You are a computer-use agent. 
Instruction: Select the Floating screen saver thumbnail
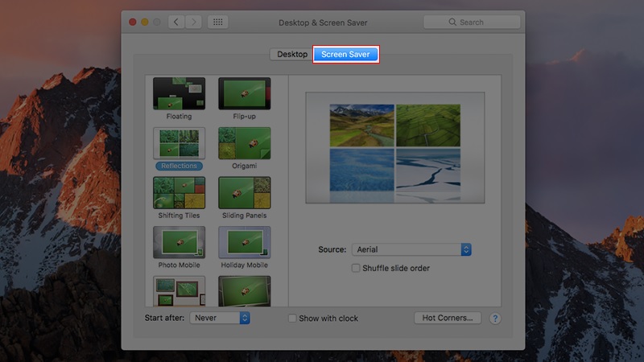tap(179, 93)
